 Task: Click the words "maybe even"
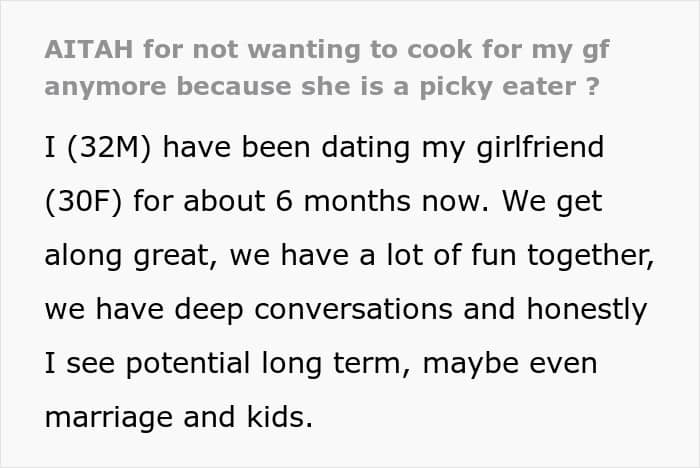click(510, 364)
